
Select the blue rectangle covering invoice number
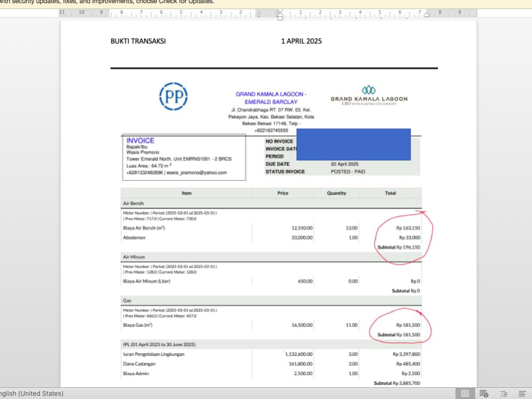point(354,145)
